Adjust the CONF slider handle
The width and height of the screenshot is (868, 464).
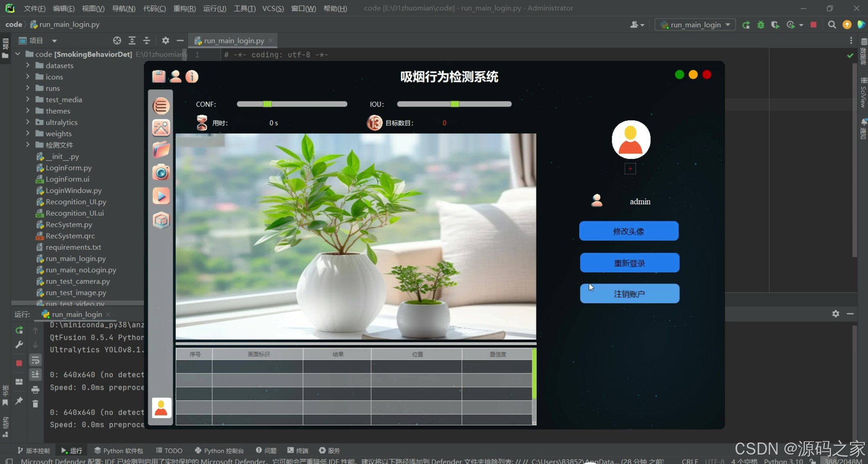coord(267,104)
